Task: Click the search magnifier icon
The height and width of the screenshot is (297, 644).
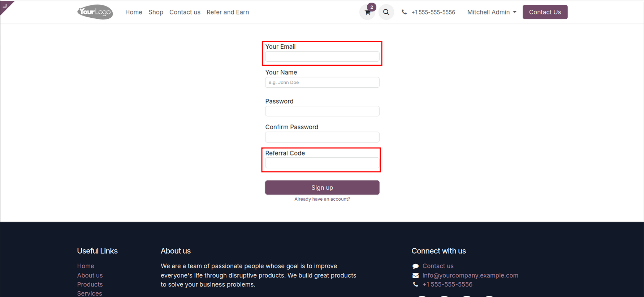Action: 386,12
